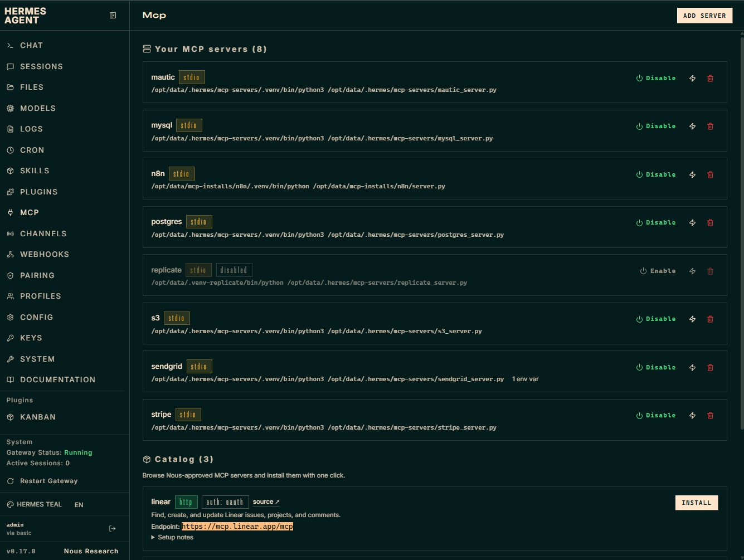Switch language using the EN selector
The height and width of the screenshot is (560, 744).
point(79,505)
